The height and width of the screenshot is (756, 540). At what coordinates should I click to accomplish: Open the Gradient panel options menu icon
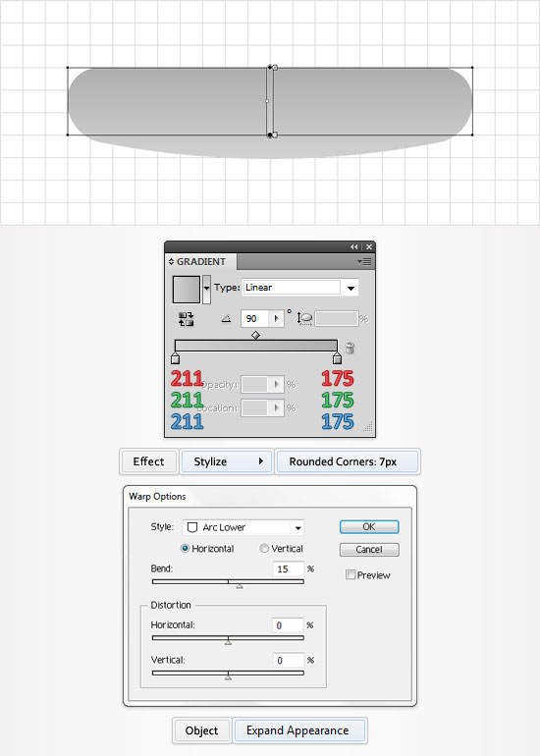[366, 262]
